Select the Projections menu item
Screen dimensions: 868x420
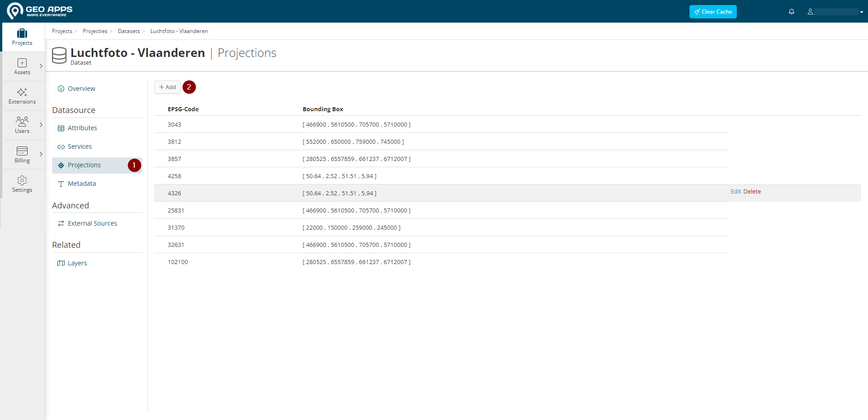97,165
